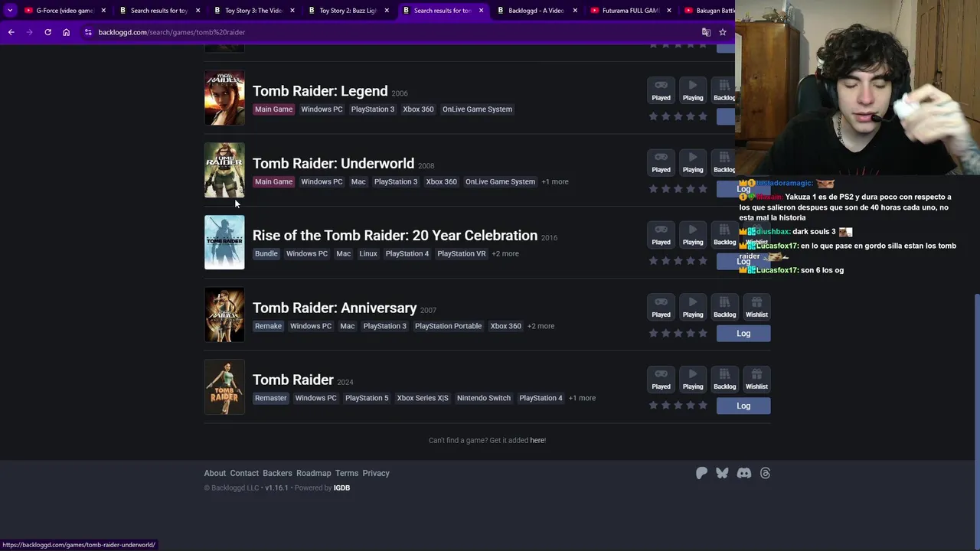
Task: Open Tomb Raider: Underworld title link
Action: [333, 163]
